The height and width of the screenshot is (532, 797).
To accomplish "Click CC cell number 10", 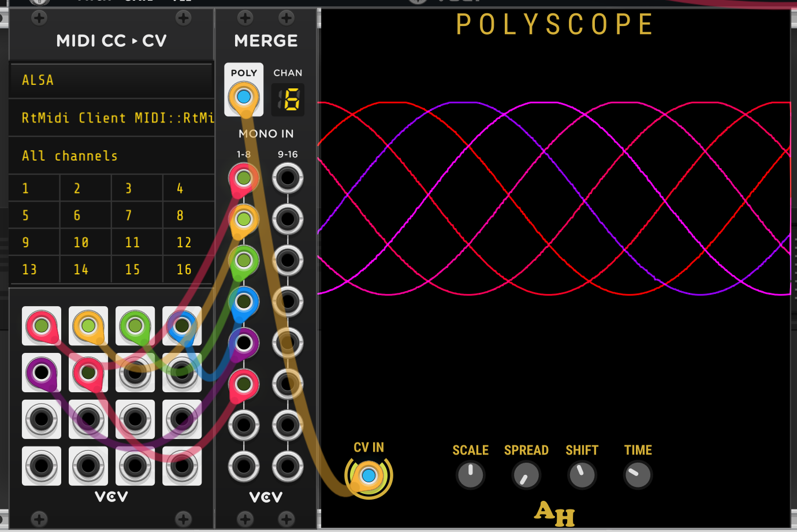I will tap(85, 243).
